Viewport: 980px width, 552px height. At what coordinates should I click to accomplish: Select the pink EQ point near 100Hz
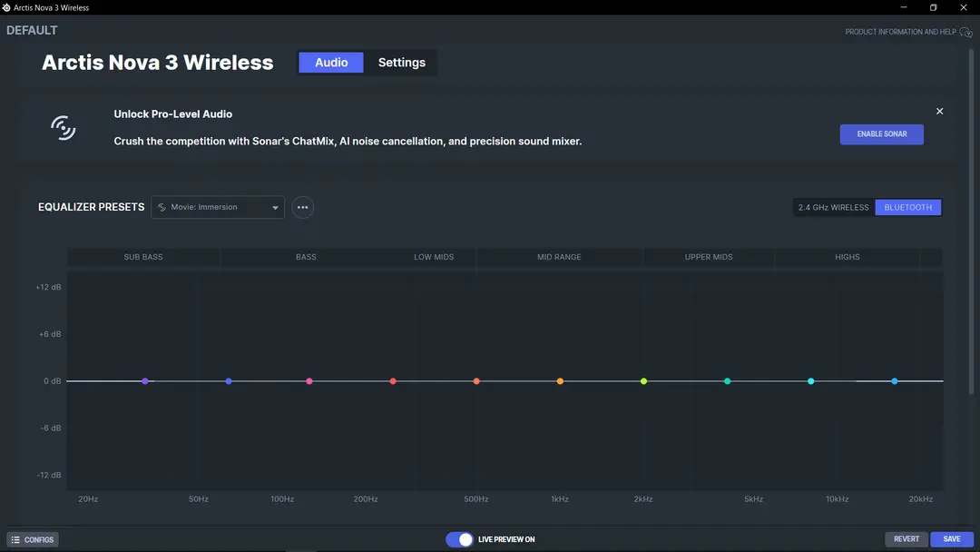(x=309, y=381)
